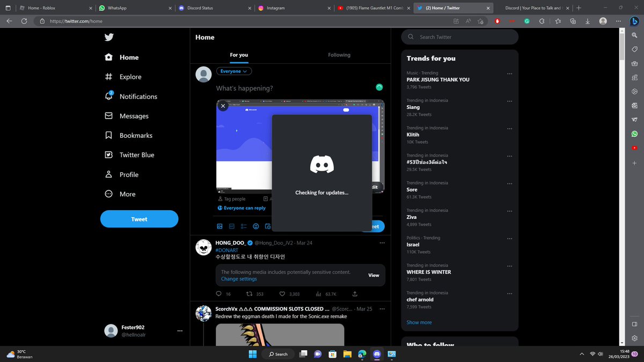This screenshot has height=362, width=644.
Task: Click the blue Tweet button in sidebar
Action: coord(139,219)
